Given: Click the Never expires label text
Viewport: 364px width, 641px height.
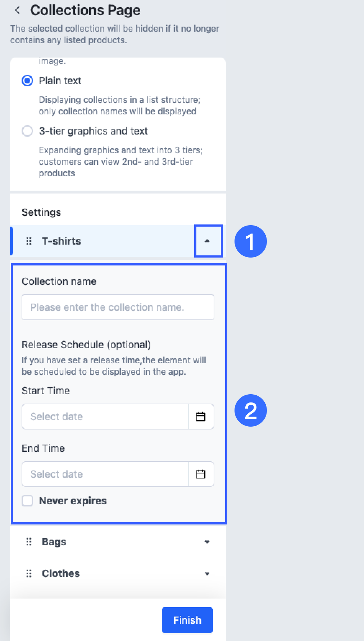Looking at the screenshot, I should 73,501.
